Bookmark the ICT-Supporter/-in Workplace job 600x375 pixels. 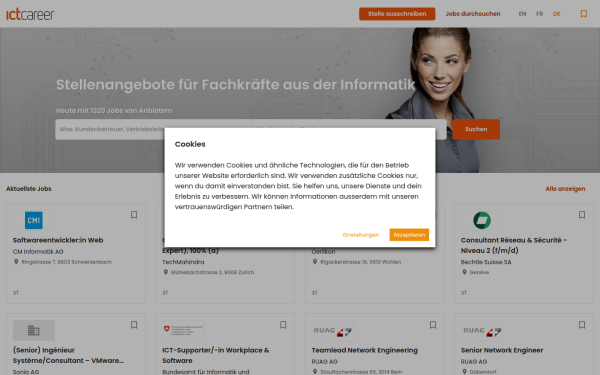pyautogui.click(x=283, y=324)
